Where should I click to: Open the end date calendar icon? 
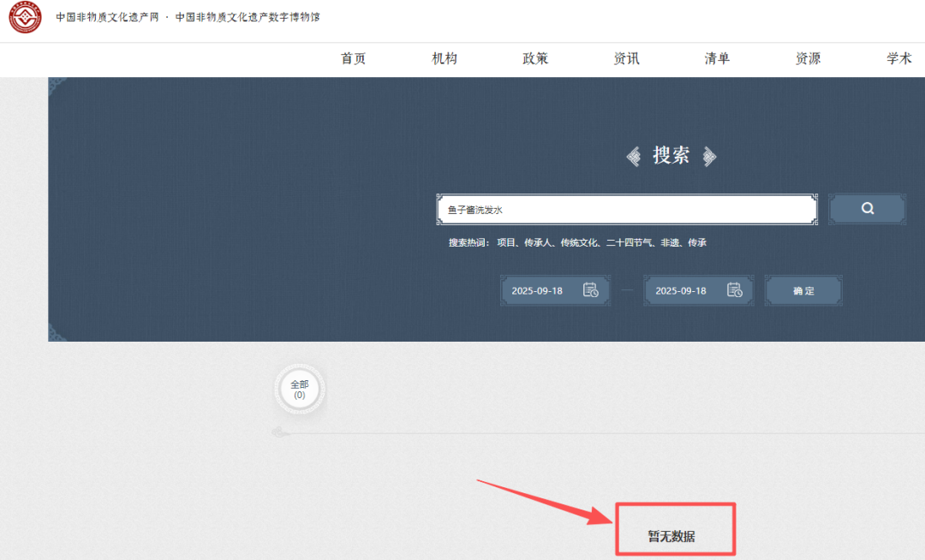pos(734,290)
